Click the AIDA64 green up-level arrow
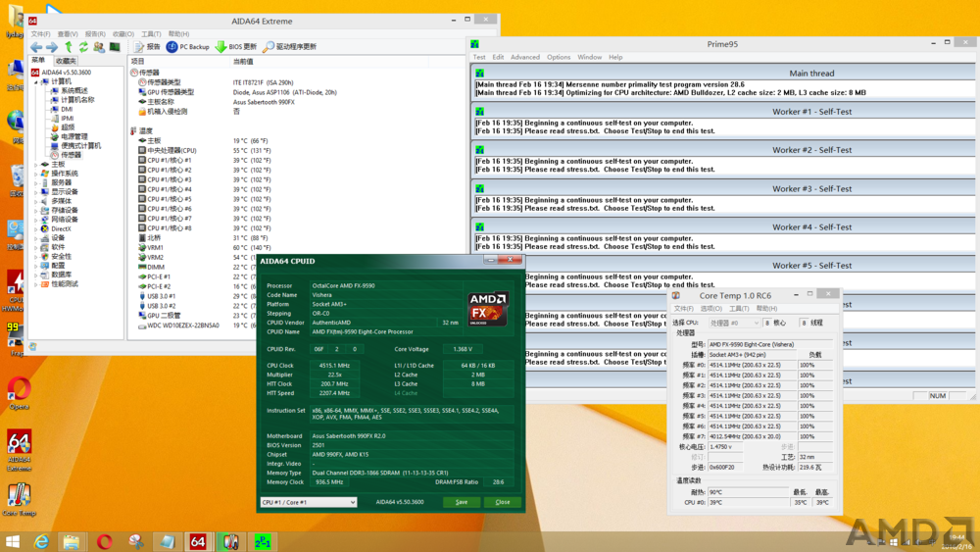Screen dimensions: 980x552 pos(69,47)
